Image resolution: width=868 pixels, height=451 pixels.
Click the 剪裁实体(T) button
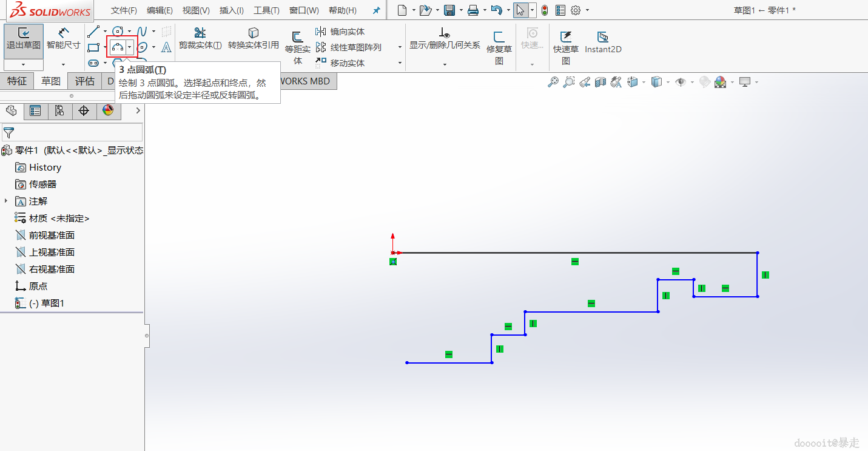tap(200, 38)
